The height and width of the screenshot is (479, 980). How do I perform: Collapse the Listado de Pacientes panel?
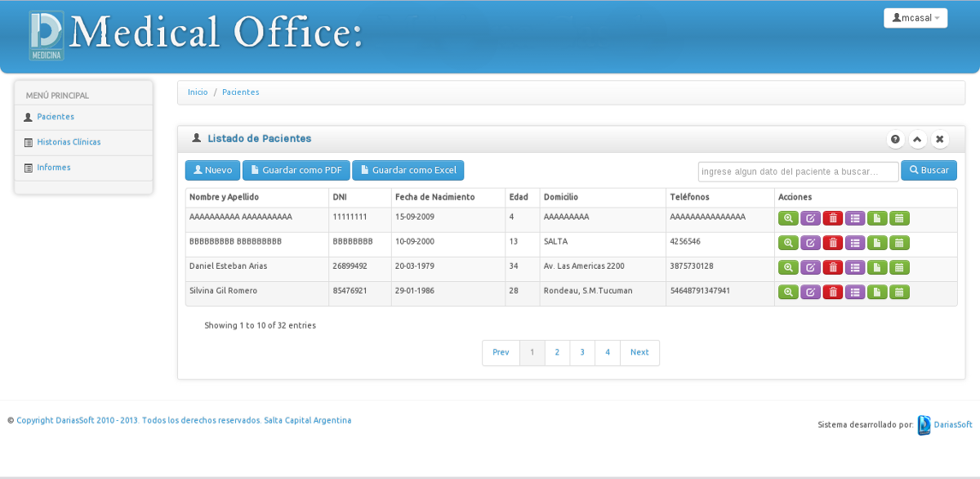pyautogui.click(x=917, y=139)
